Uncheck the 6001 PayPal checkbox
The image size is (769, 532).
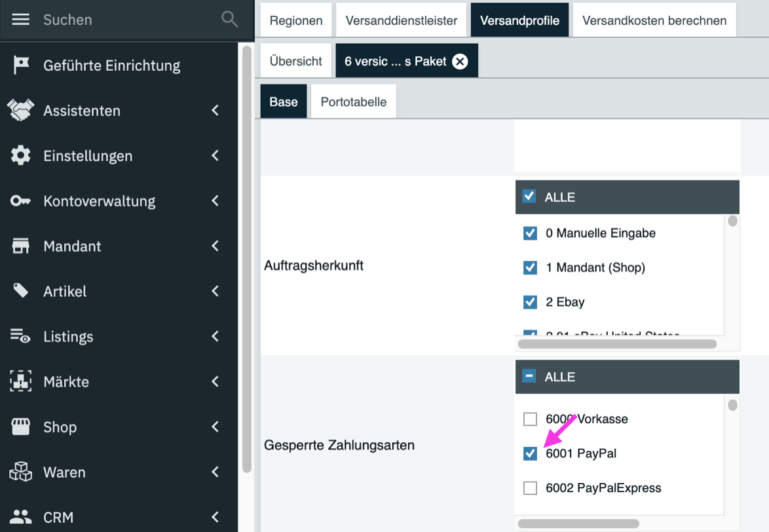click(x=531, y=453)
